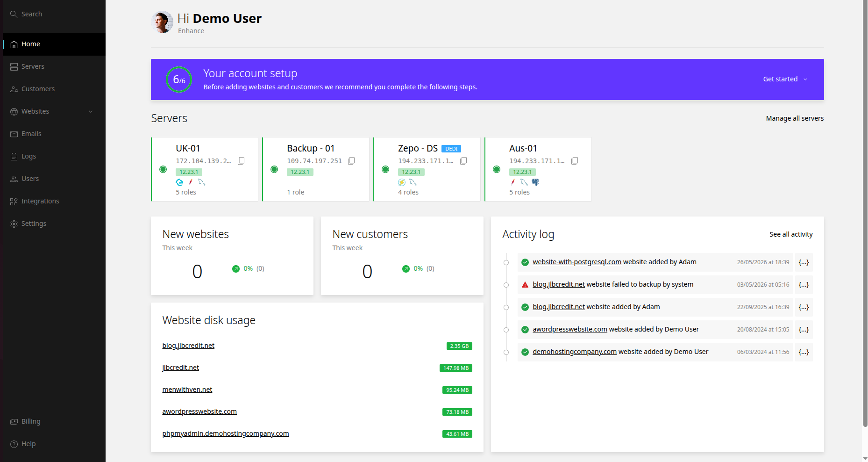
Task: Open blog.jlbcredit.net in disk usage list
Action: [188, 346]
